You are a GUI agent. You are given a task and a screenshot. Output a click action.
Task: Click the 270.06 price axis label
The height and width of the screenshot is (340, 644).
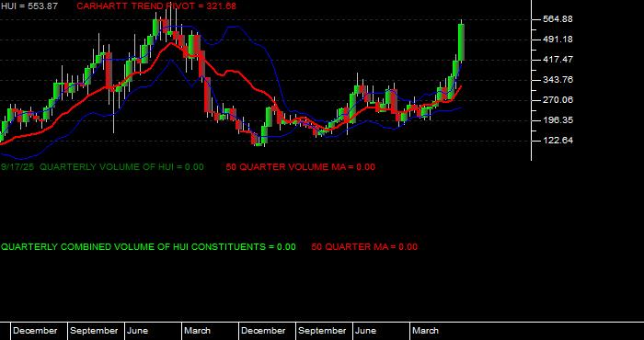[x=558, y=99]
